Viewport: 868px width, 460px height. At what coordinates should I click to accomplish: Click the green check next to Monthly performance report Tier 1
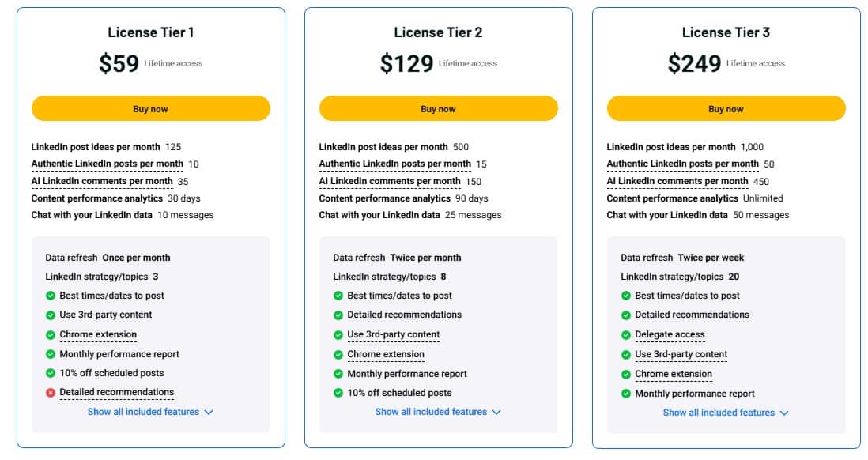52,354
